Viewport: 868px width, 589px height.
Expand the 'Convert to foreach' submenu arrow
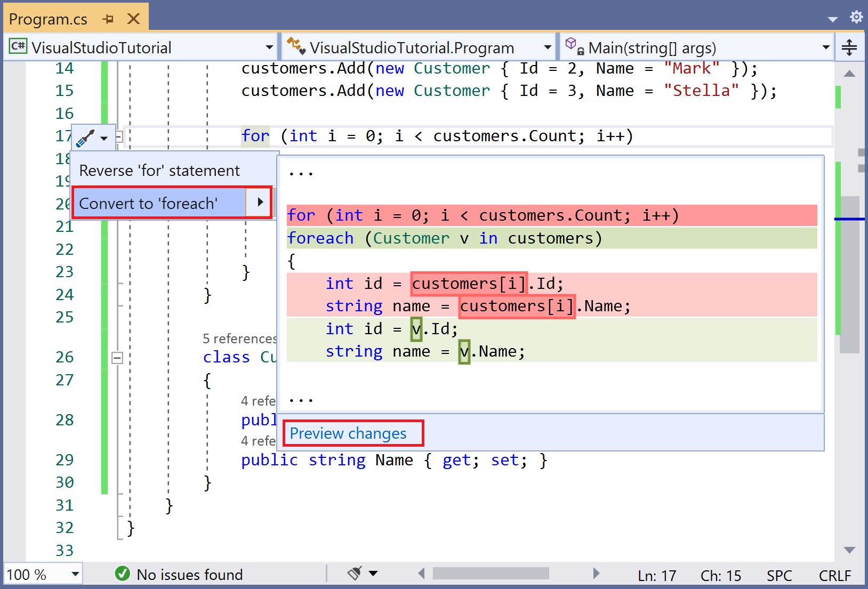point(260,202)
